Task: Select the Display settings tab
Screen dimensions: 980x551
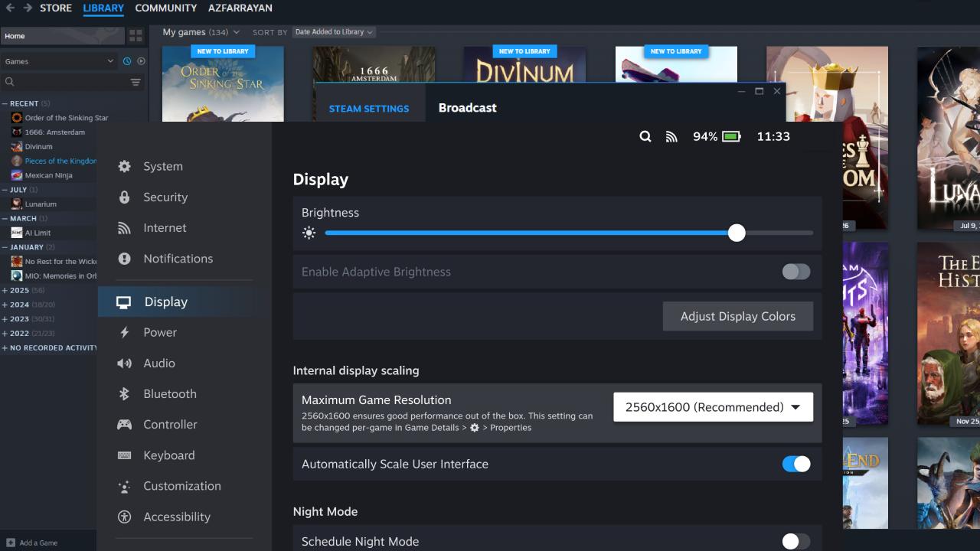Action: pyautogui.click(x=185, y=302)
